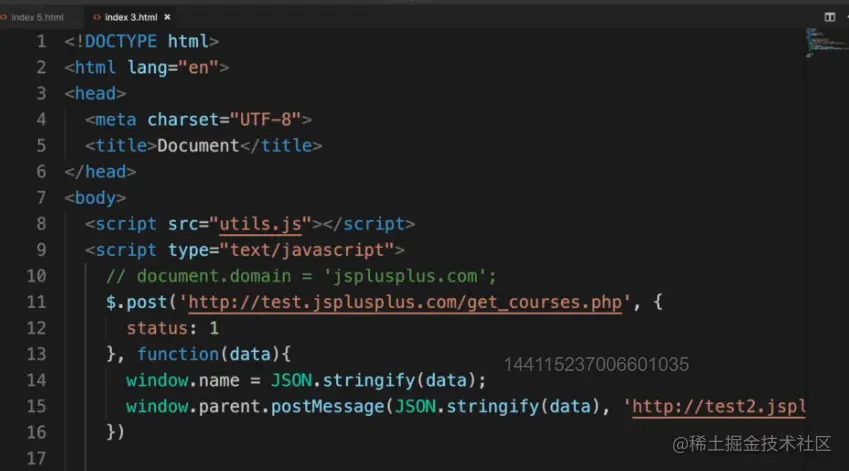Click JSON.stringify(data) on line 14
The image size is (849, 471).
click(x=373, y=381)
